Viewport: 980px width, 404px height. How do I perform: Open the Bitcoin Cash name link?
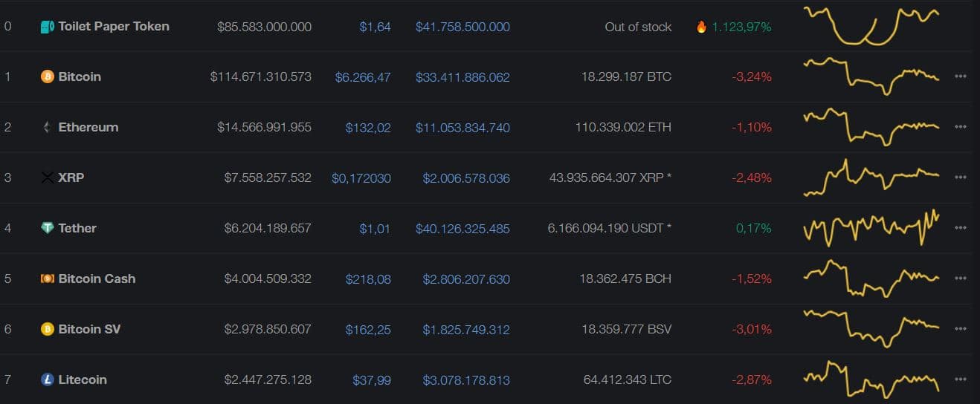coord(97,278)
